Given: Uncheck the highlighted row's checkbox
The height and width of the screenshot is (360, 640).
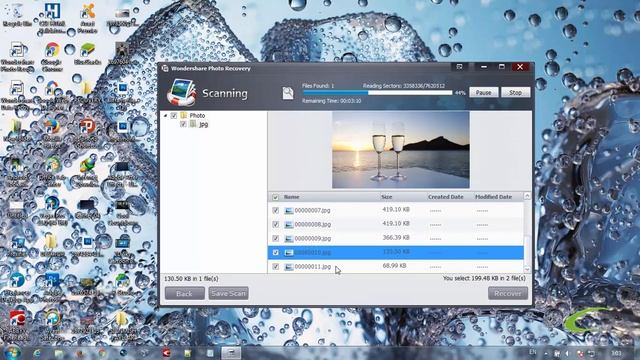Looking at the screenshot, I should 276,253.
